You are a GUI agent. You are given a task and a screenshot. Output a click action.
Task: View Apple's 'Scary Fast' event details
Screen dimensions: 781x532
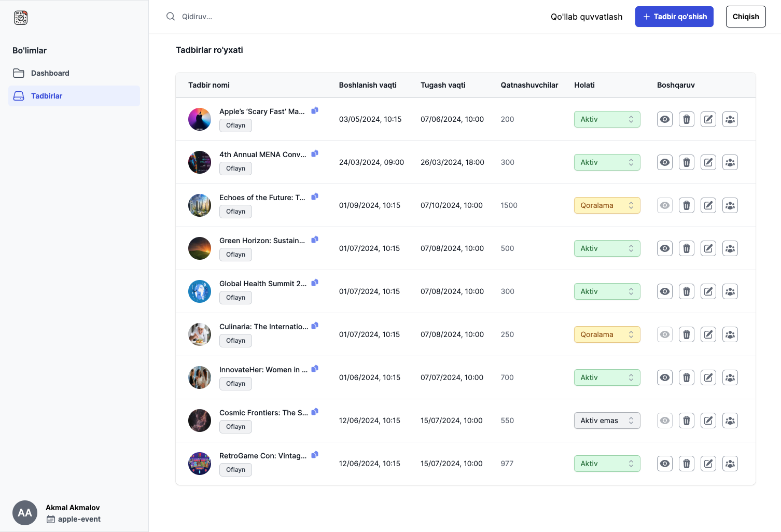coord(664,119)
